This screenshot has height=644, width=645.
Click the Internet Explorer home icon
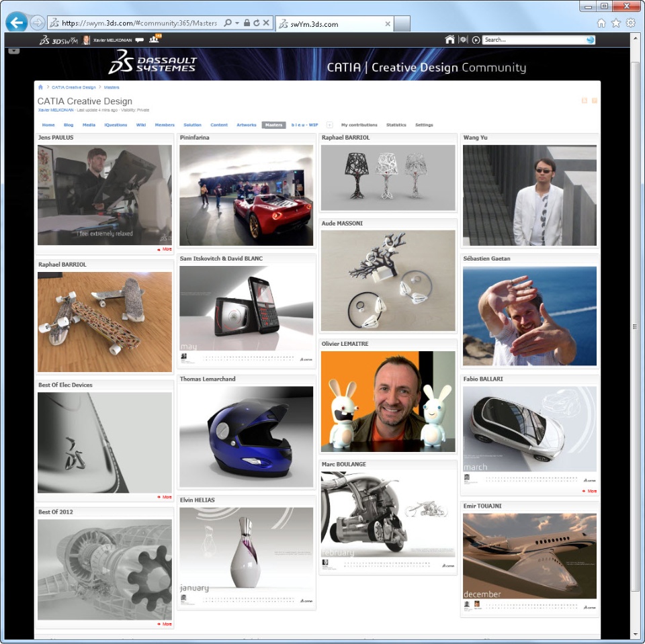pos(601,23)
